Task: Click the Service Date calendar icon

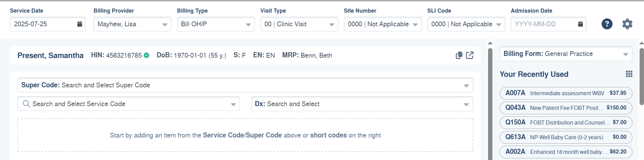Action: point(79,24)
